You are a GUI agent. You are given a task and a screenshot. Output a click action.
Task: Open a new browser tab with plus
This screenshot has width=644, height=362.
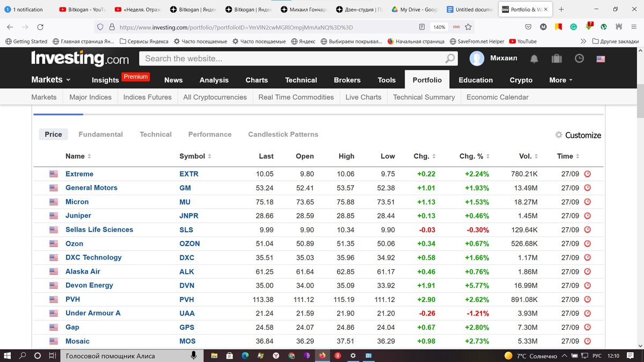561,10
